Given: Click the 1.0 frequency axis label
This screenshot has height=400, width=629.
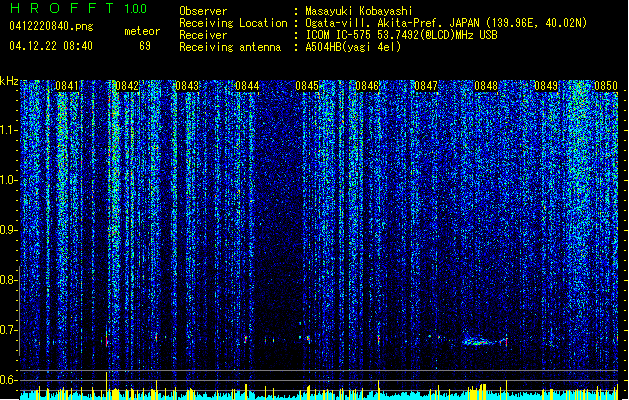Looking at the screenshot, I should tap(8, 180).
